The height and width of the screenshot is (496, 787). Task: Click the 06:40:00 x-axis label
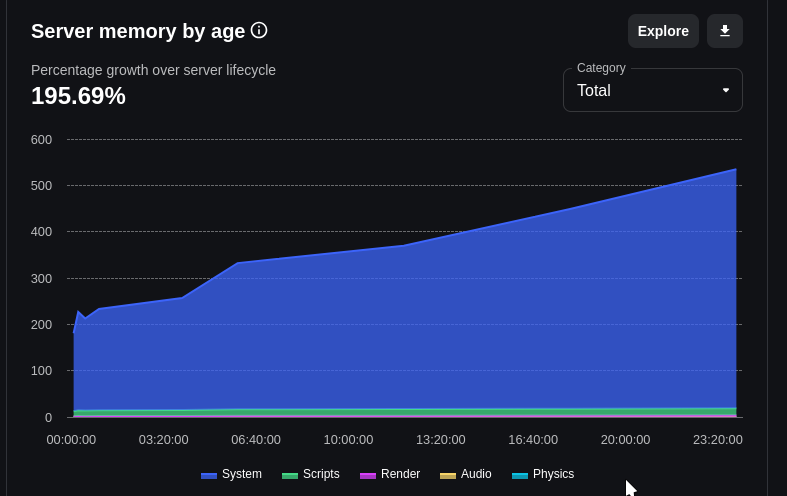tap(256, 440)
